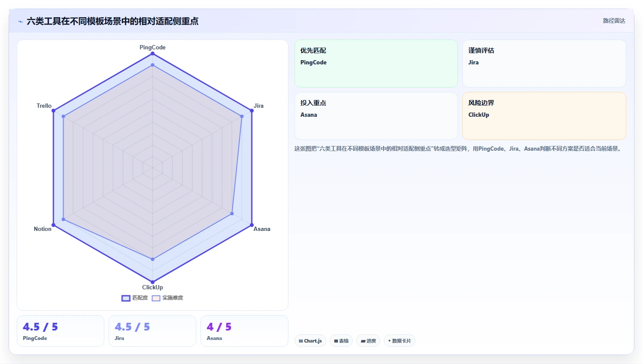This screenshot has width=643, height=364.
Task: Click the 六类工具在不同模板场景 title text
Action: pos(112,21)
